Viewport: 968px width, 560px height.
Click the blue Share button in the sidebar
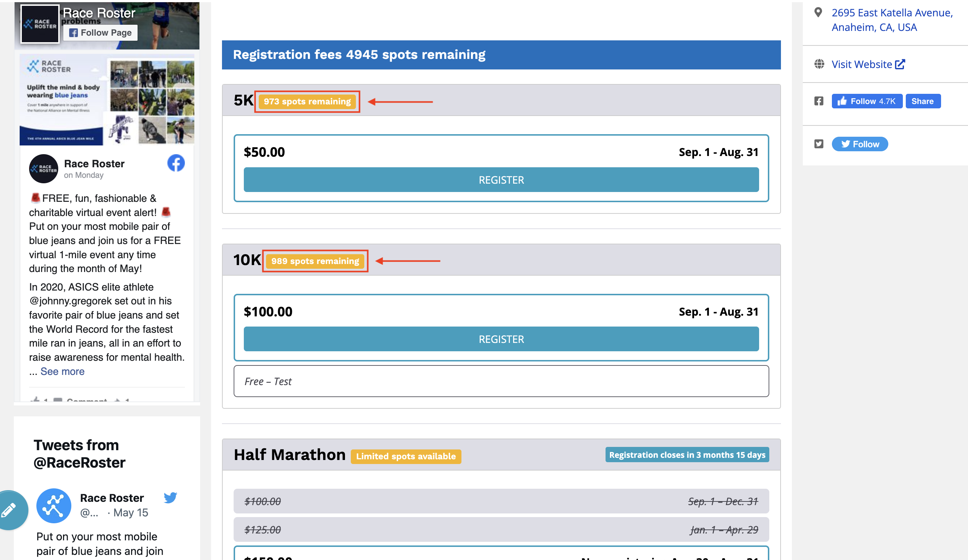923,101
